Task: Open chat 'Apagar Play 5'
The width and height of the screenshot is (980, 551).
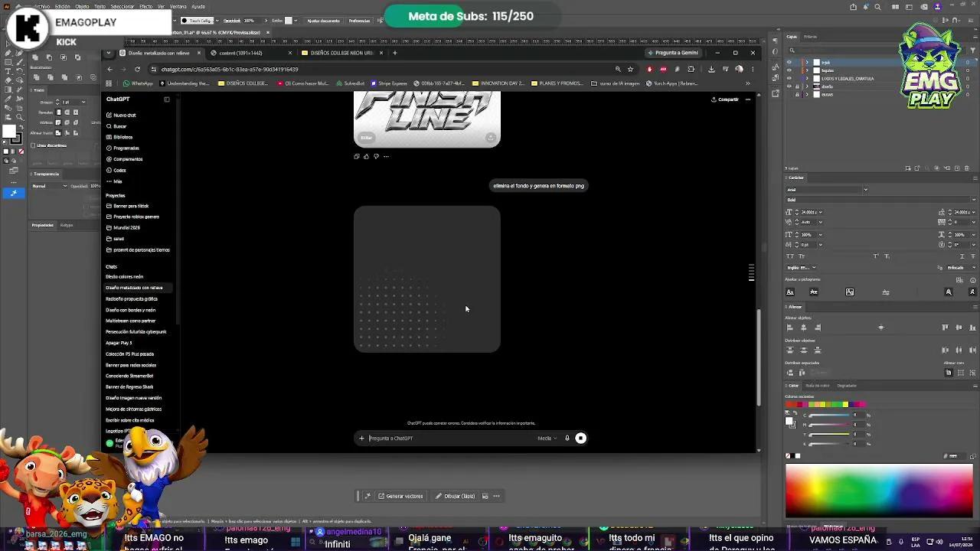Action: point(119,343)
